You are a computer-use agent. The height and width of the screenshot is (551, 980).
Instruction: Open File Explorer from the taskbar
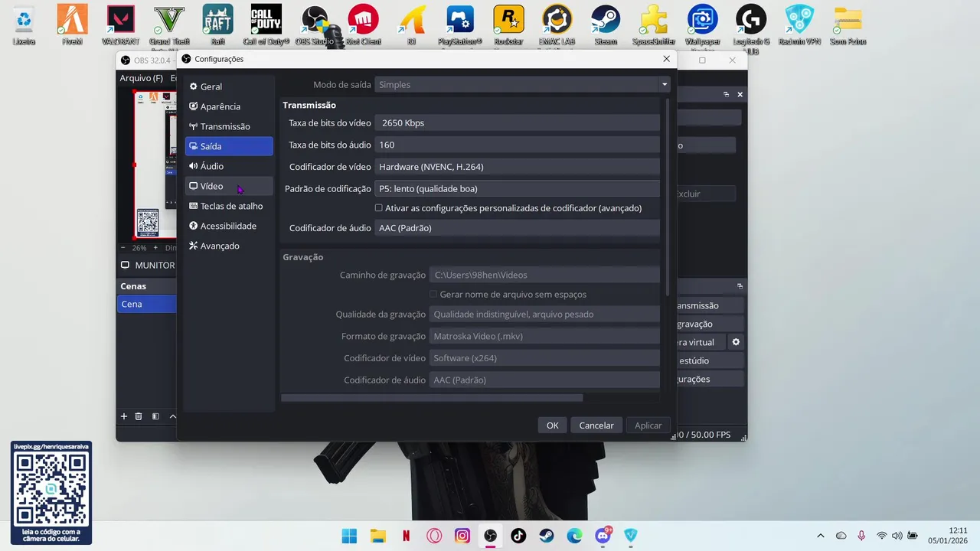377,536
